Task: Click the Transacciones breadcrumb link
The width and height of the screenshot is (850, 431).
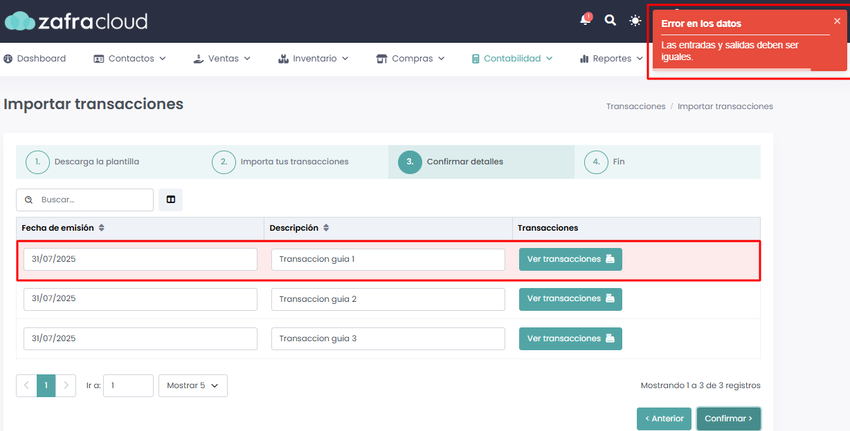Action: [635, 106]
